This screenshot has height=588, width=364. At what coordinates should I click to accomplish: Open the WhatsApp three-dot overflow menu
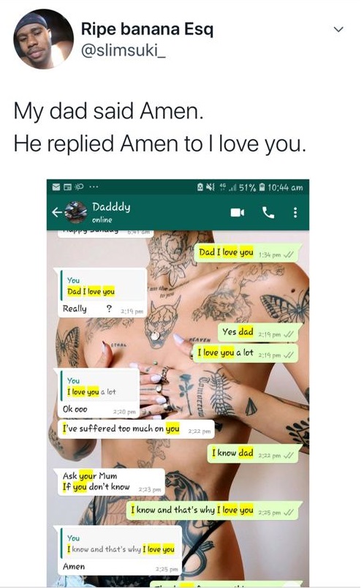coord(295,213)
